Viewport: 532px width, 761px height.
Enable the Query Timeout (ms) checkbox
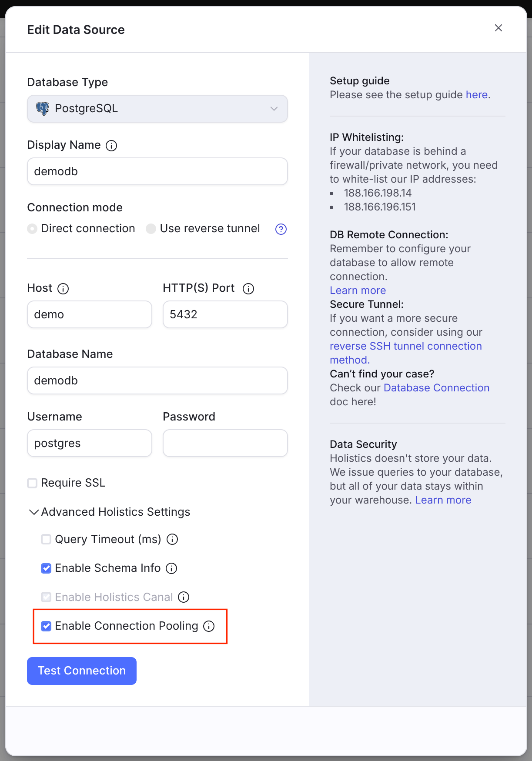click(46, 539)
